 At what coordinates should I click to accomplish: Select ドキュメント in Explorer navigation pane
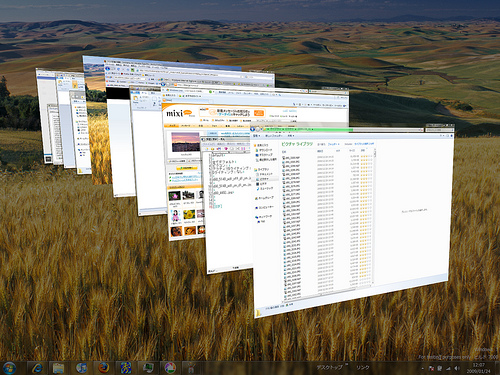264,174
